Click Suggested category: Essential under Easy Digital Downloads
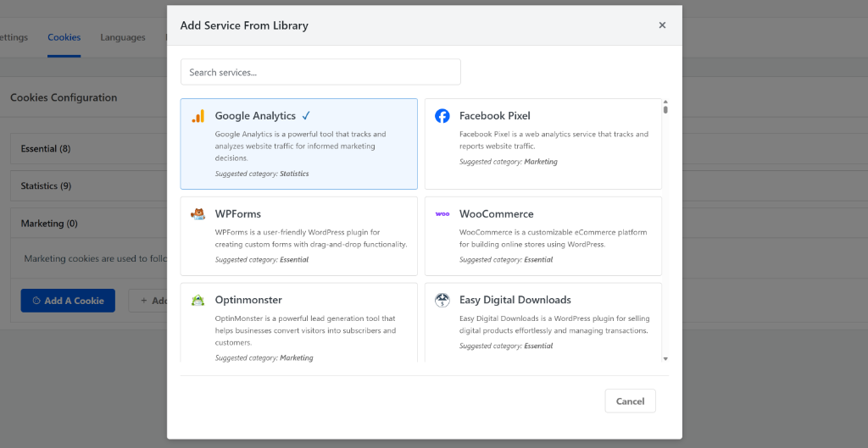This screenshot has width=868, height=448. 506,346
